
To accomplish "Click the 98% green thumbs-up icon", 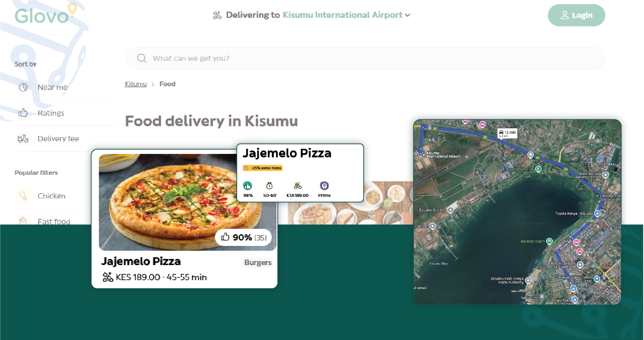I will click(x=248, y=186).
